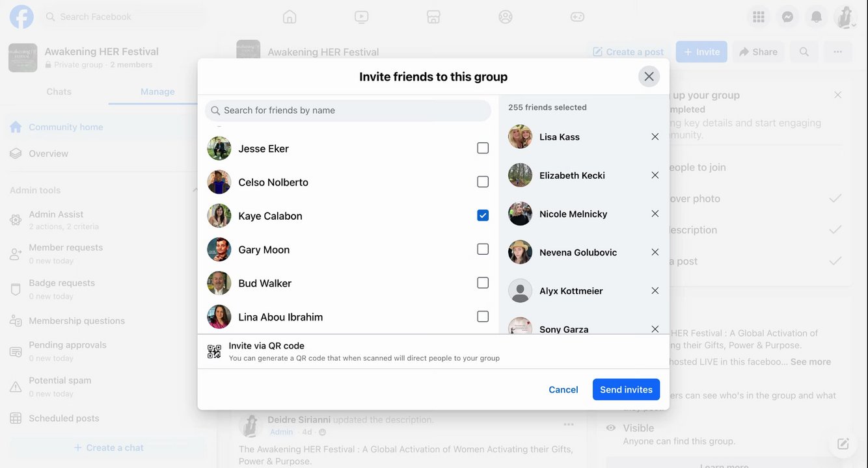The height and width of the screenshot is (468, 868).
Task: Open the notifications bell
Action: click(817, 17)
